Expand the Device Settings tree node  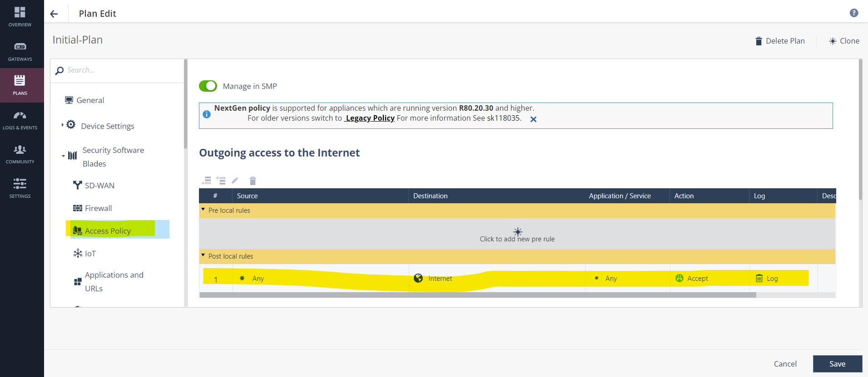[63, 125]
